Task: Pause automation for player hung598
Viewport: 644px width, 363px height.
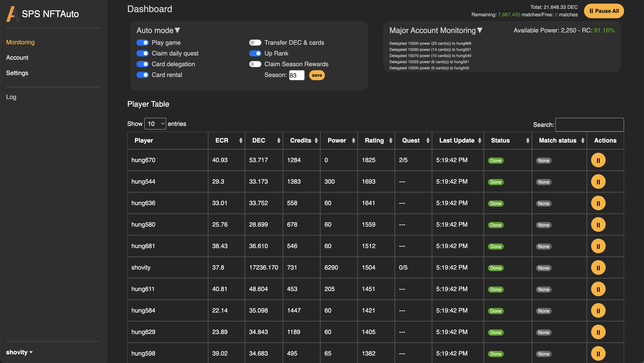Action: tap(598, 353)
